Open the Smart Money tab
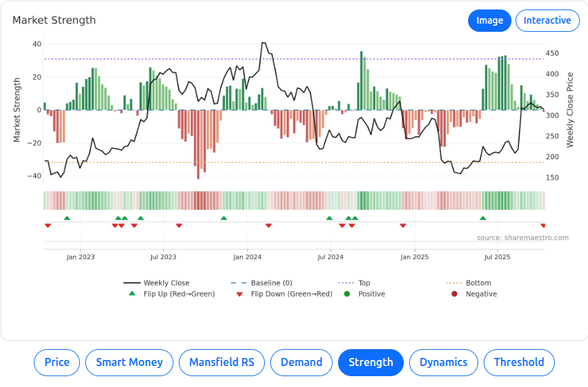This screenshot has width=588, height=387. click(129, 362)
